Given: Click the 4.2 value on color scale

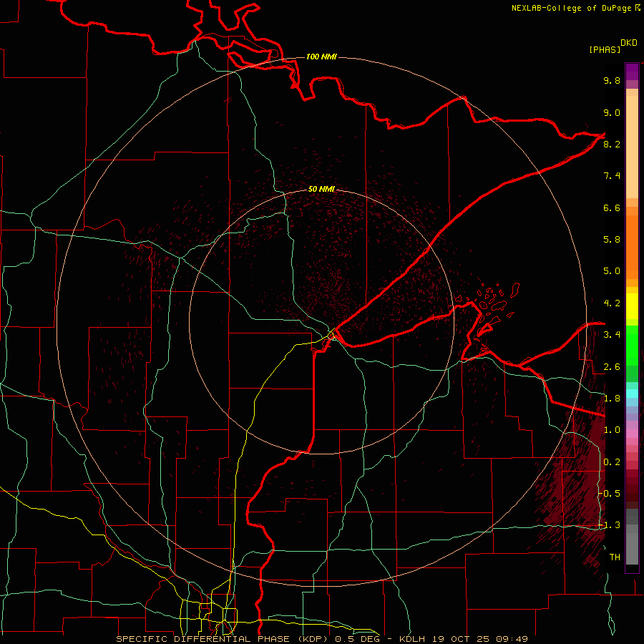Looking at the screenshot, I should (612, 303).
